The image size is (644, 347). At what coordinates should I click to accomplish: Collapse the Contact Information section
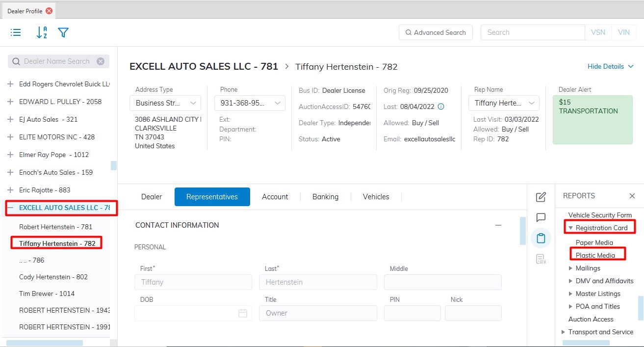pyautogui.click(x=498, y=225)
